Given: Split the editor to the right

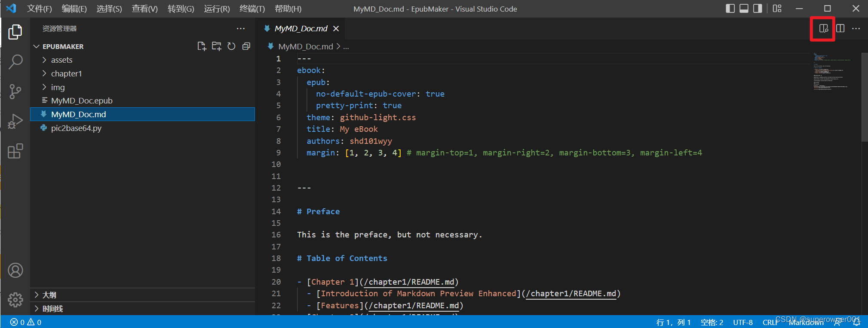Looking at the screenshot, I should click(x=840, y=29).
